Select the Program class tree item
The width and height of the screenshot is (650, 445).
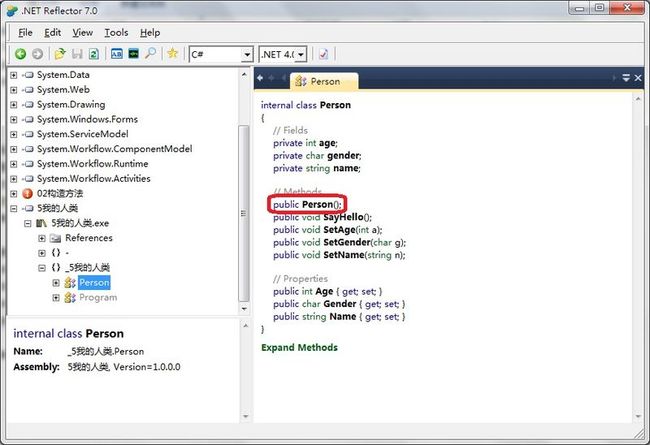coord(98,298)
